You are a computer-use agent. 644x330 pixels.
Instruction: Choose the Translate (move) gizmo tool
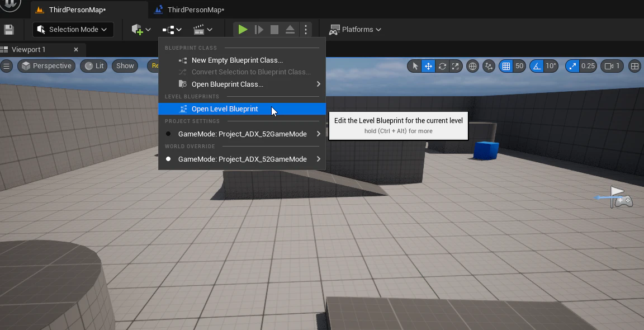[x=428, y=66]
